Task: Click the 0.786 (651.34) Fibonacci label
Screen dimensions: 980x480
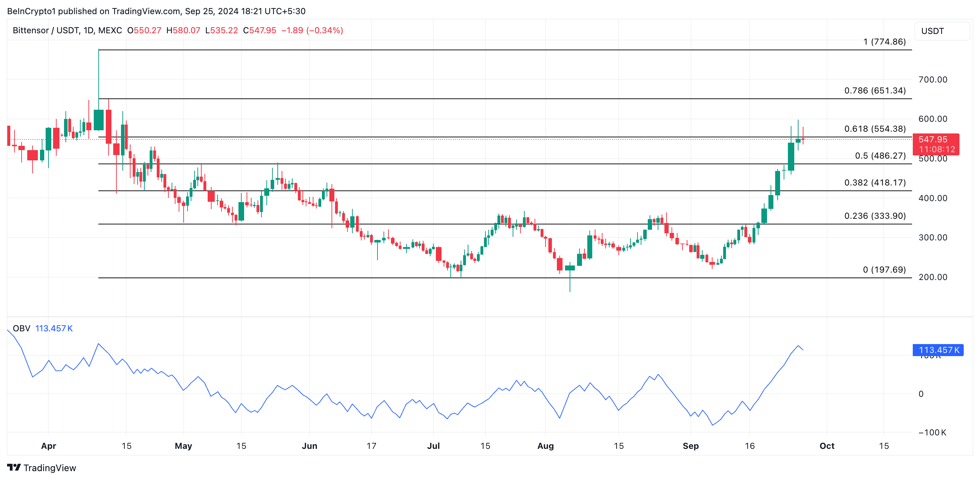Action: [875, 91]
